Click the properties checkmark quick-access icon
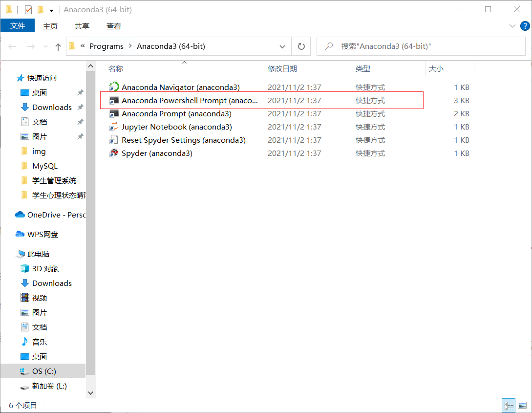532x413 pixels. (x=28, y=10)
